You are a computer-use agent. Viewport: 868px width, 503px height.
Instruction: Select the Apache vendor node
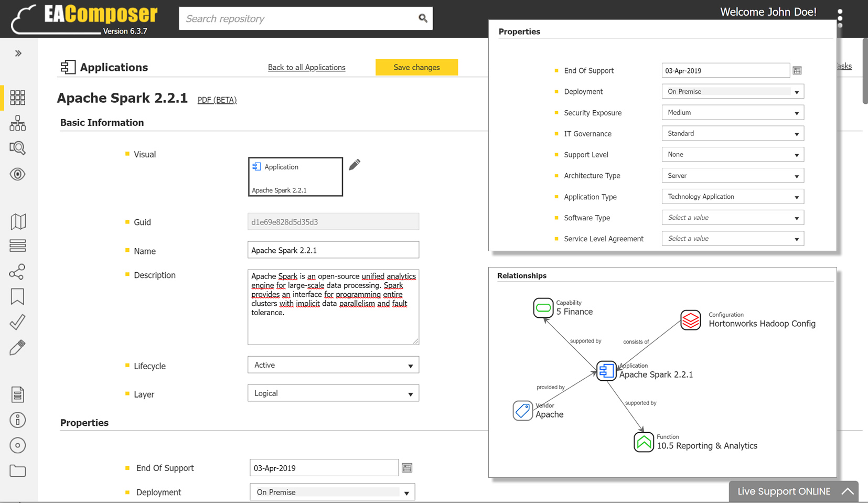522,411
